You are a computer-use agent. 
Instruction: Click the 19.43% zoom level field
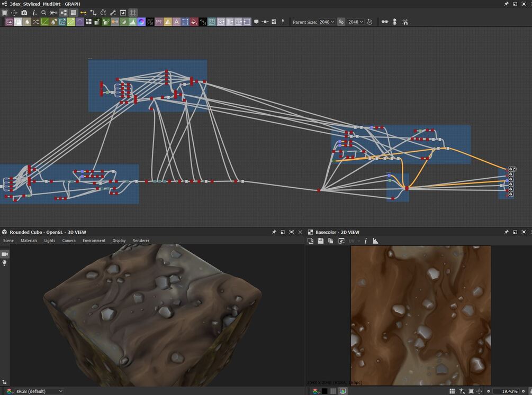click(x=509, y=391)
